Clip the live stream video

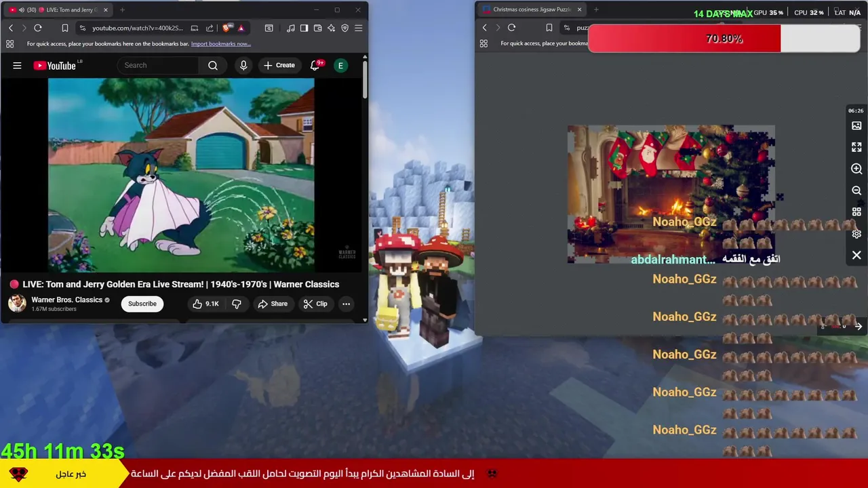315,304
